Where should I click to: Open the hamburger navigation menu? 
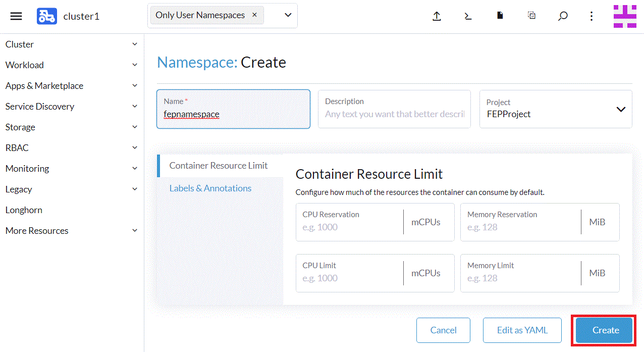[16, 16]
